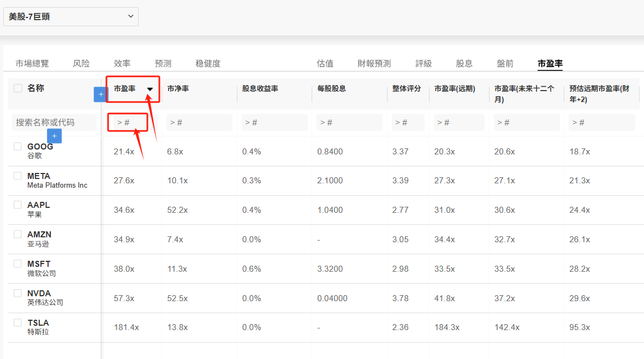Focus the 搜索名称或代码 search field
Image resolution: width=644 pixels, height=359 pixels.
pos(54,122)
